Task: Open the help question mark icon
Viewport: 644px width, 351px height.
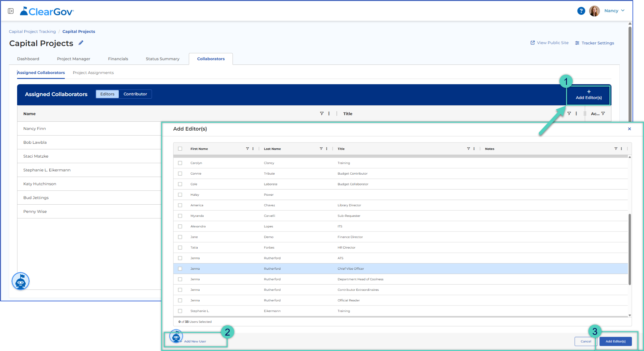Action: point(581,11)
